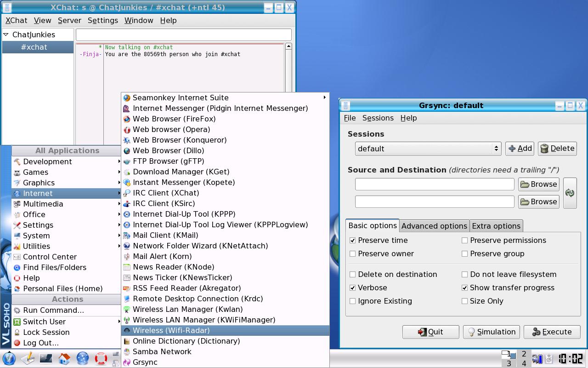Open the XChat Settings menu
588x368 pixels.
click(x=103, y=20)
